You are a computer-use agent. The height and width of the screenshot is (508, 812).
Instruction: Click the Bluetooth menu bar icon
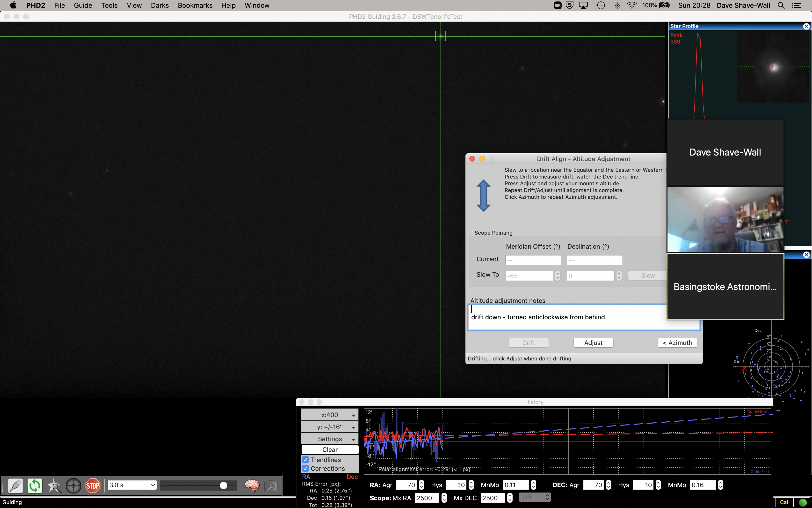617,5
